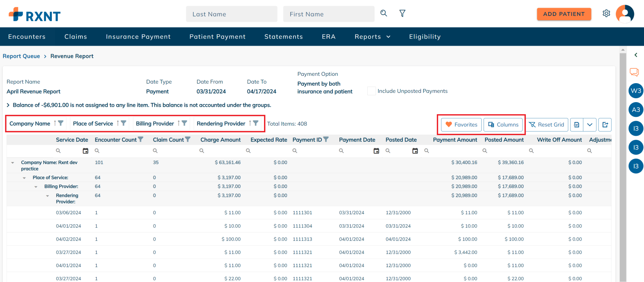This screenshot has width=644, height=282.
Task: Switch to Patient Payment
Action: (x=218, y=37)
